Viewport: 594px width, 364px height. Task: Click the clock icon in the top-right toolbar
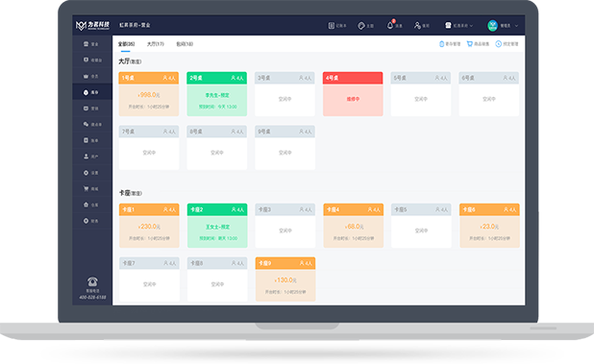click(499, 44)
